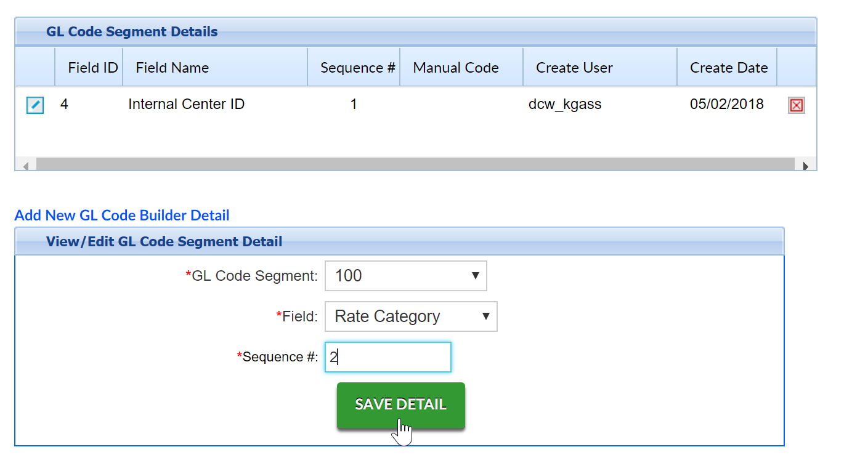868x463 pixels.
Task: Click the edit pencil icon for Internal Center ID
Action: (35, 105)
